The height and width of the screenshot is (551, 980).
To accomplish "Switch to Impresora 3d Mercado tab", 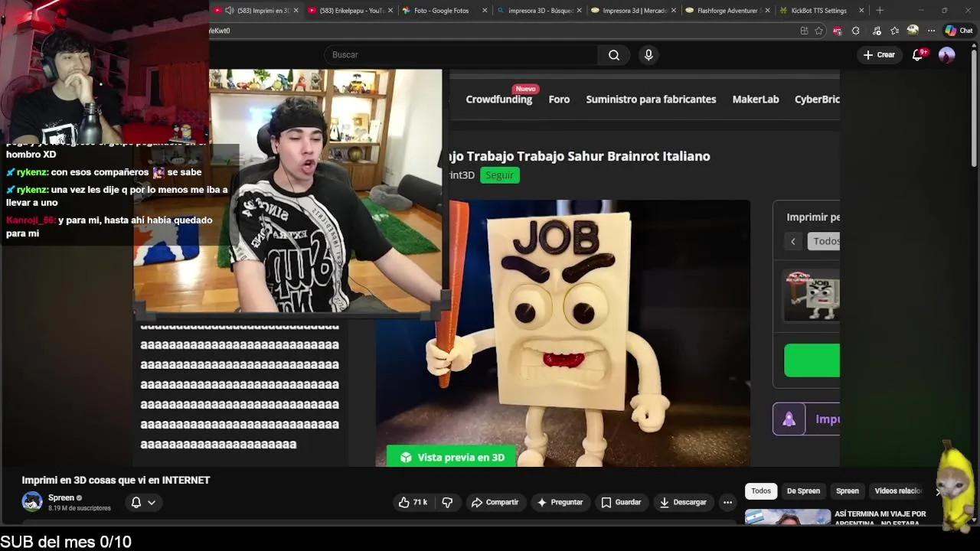I will (635, 11).
